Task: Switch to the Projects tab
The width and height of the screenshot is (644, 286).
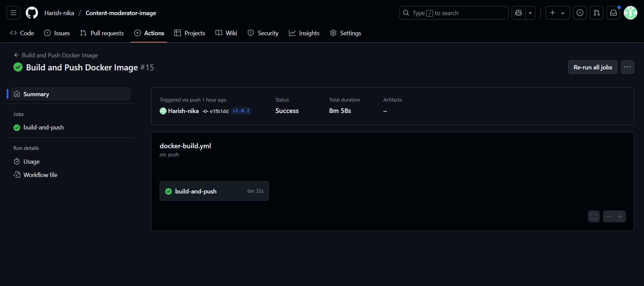Action: tap(190, 33)
